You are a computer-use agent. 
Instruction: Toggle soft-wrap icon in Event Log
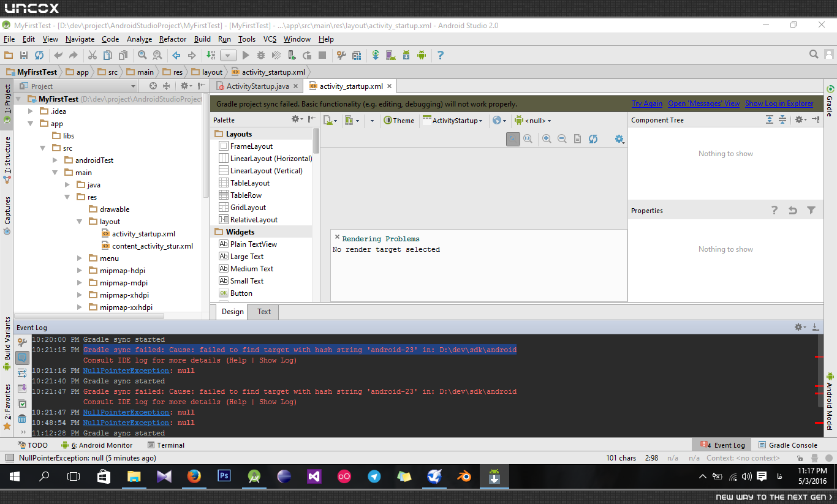(x=22, y=373)
